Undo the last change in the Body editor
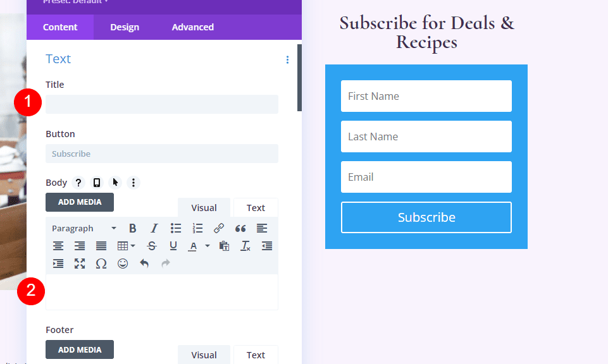608x364 pixels. (144, 264)
